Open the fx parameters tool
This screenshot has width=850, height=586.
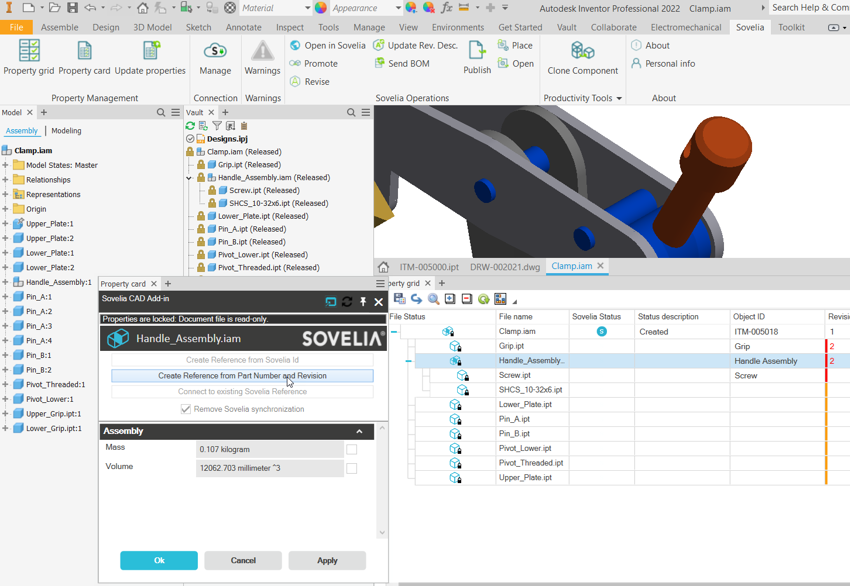click(447, 8)
